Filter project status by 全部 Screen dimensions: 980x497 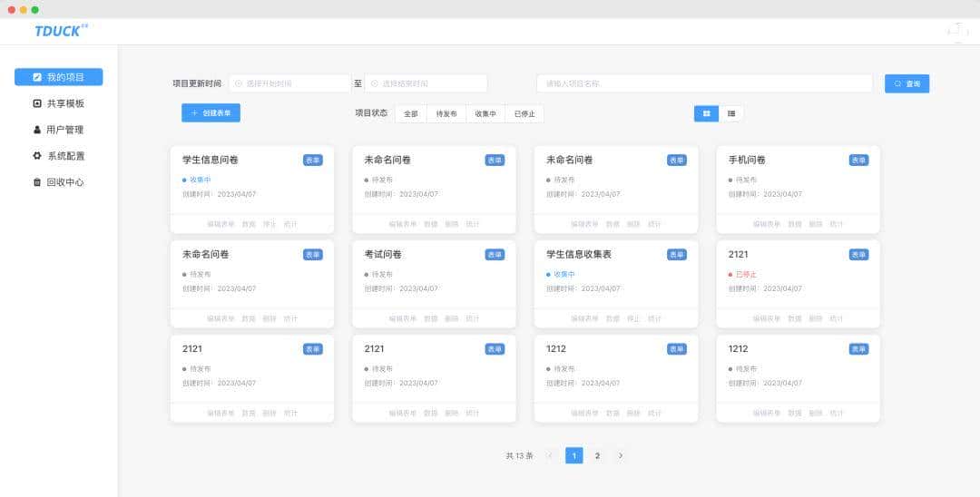411,113
